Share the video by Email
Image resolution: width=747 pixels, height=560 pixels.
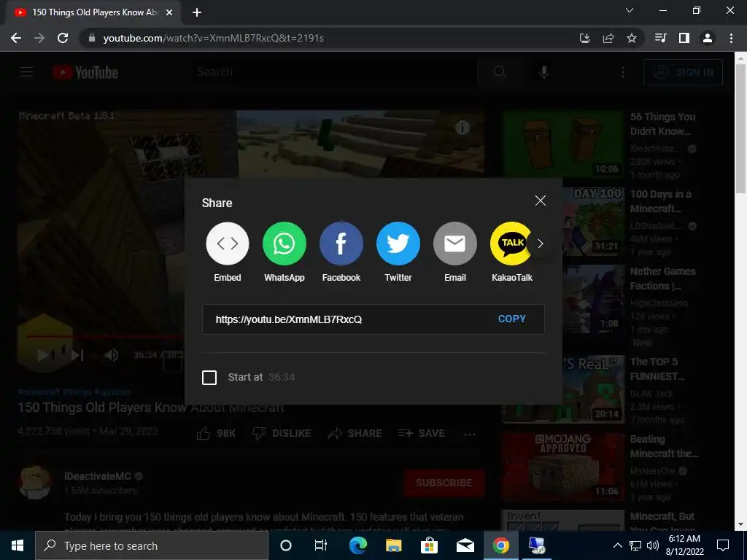(455, 244)
